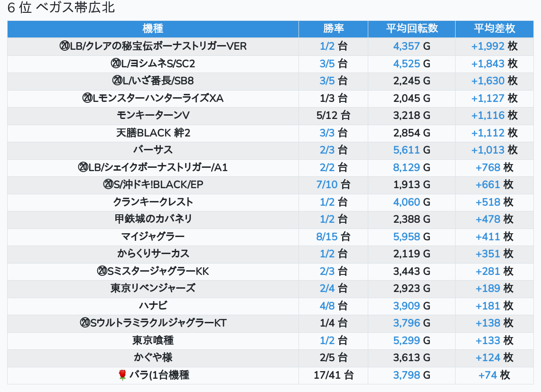Select the クレアの秘宝伝ボーナストリガーVER machine name
The image size is (541, 392).
click(x=153, y=46)
